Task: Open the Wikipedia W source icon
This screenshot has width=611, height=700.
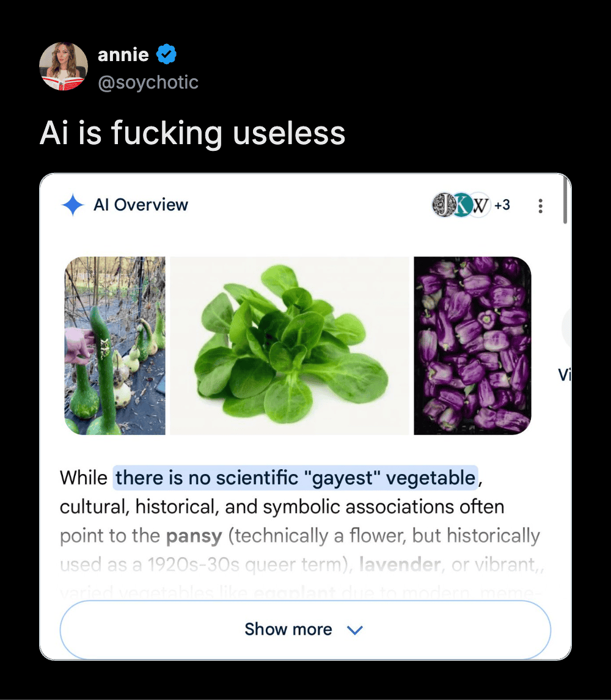Action: (480, 205)
